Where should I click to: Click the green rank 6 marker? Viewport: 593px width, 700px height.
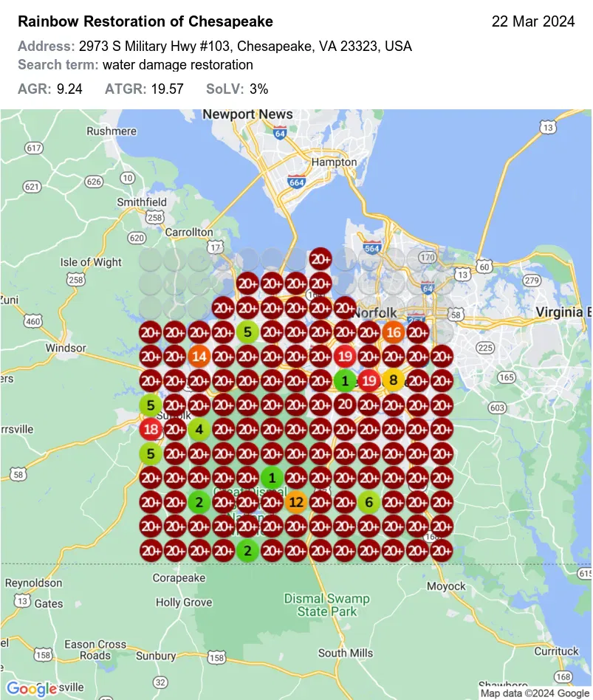click(x=369, y=503)
